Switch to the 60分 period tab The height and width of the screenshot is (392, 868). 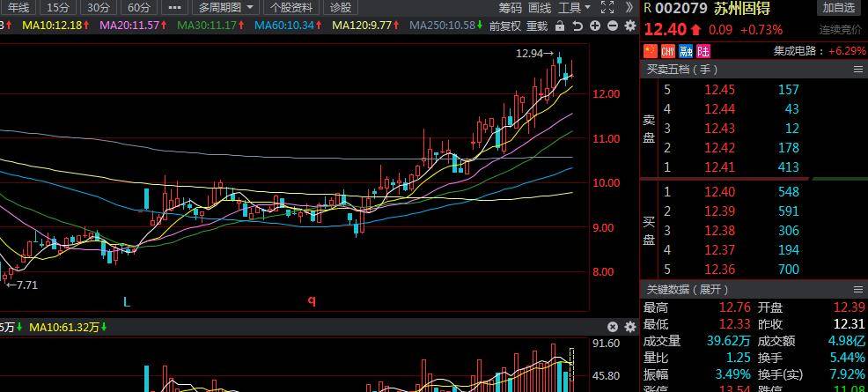pyautogui.click(x=138, y=7)
